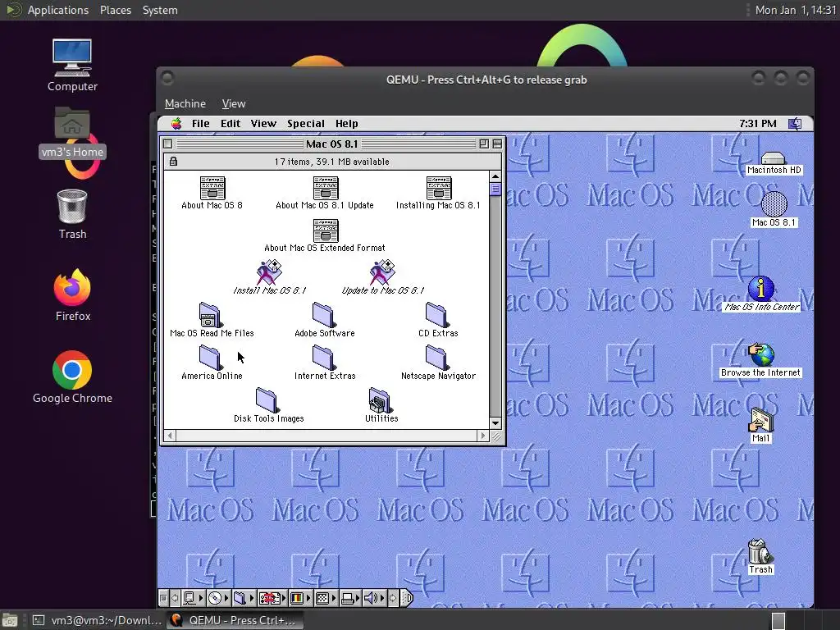Screen dimensions: 840x630
Task: Click horizontal scrollbar left arrow in Finder window
Action: click(170, 436)
